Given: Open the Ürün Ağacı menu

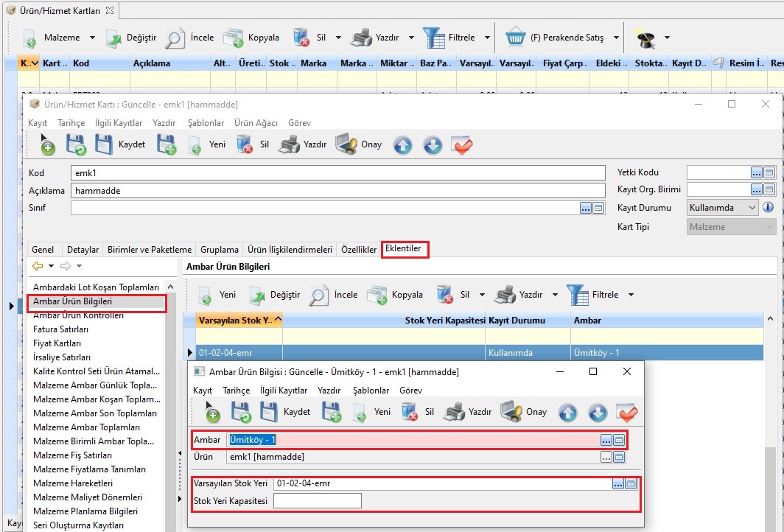Looking at the screenshot, I should (x=256, y=123).
